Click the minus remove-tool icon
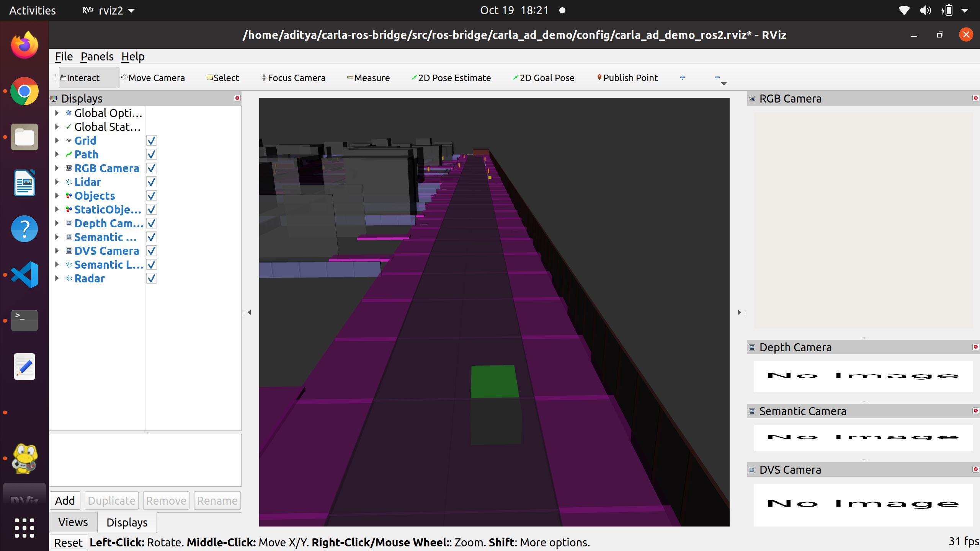 [717, 77]
